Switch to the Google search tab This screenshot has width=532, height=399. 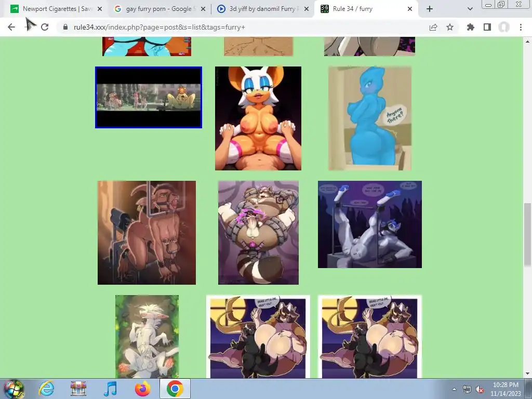click(x=159, y=9)
